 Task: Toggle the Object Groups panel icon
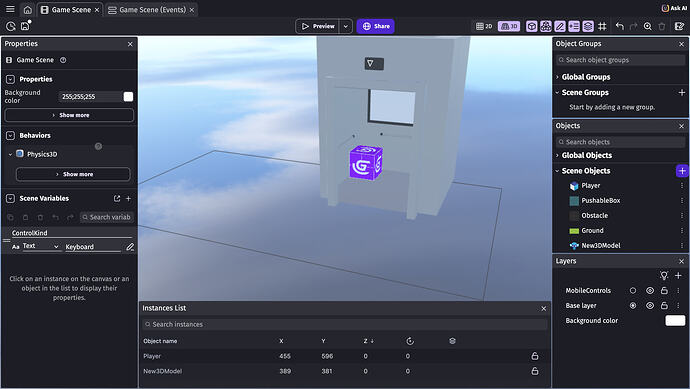click(546, 26)
